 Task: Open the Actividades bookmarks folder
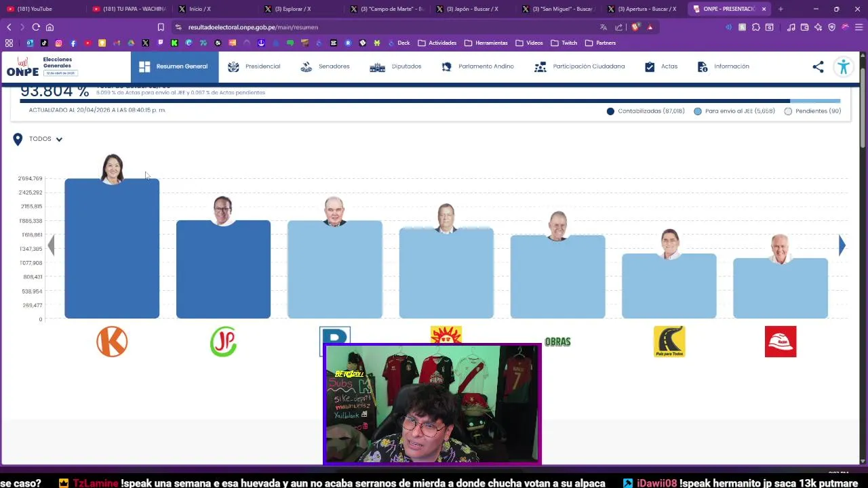point(437,43)
